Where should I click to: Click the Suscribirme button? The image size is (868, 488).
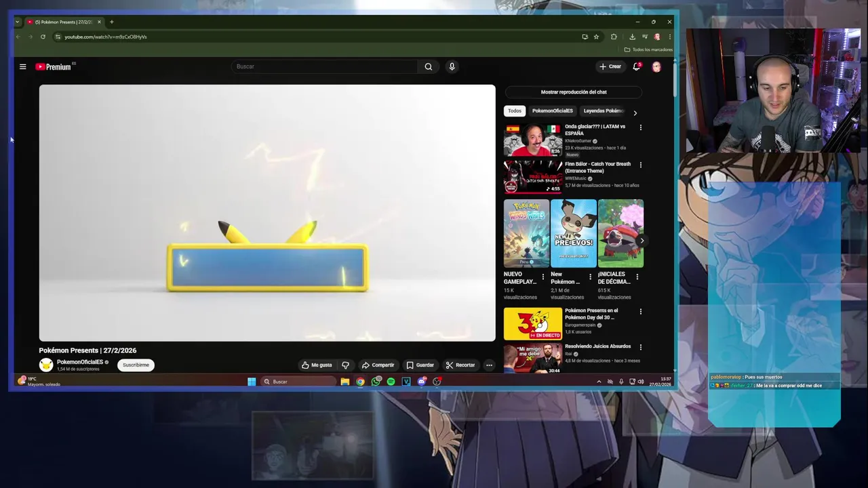coord(136,365)
